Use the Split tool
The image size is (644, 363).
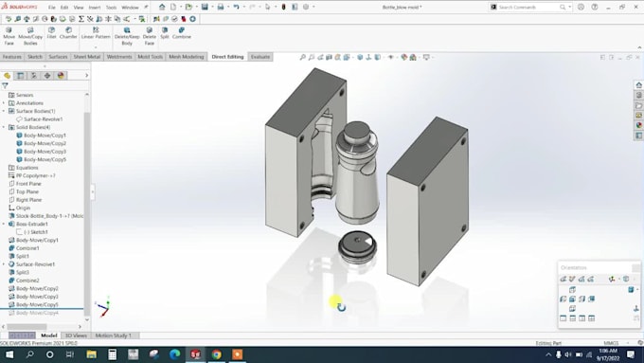165,33
